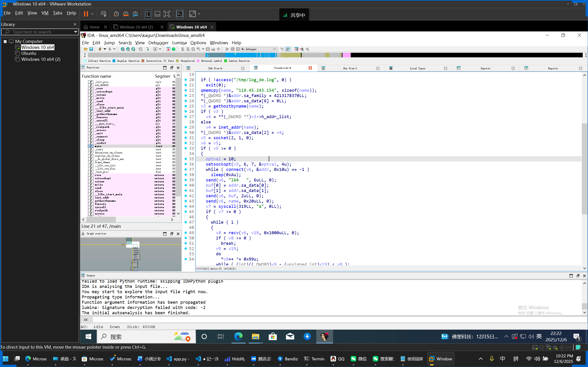Click the Save database icon in IDA
This screenshot has width=588, height=367.
coord(91,49)
